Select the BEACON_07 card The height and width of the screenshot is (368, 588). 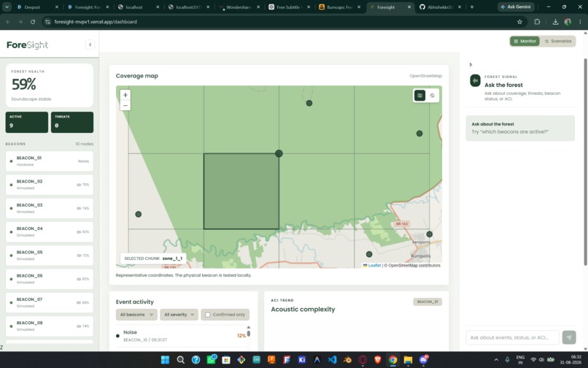[x=50, y=302]
